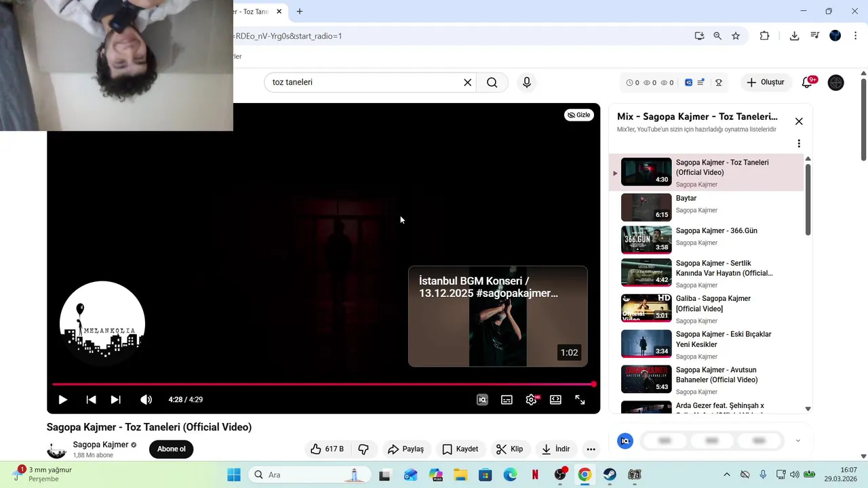The height and width of the screenshot is (488, 868).
Task: Start voice search with microphone
Action: pyautogui.click(x=527, y=83)
